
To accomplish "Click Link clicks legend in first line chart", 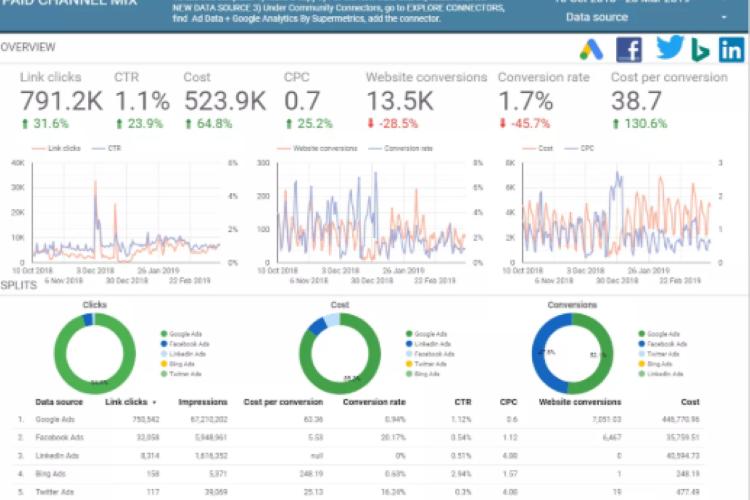I will pyautogui.click(x=56, y=148).
